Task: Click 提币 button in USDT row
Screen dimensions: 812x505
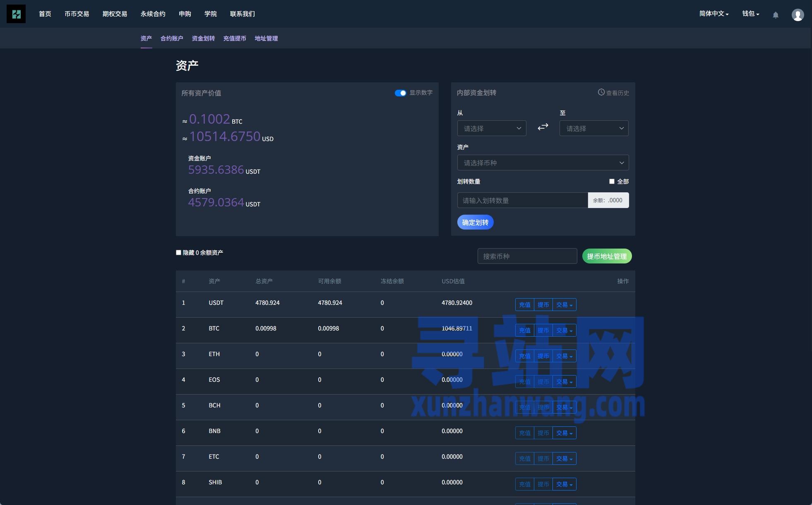Action: click(x=543, y=305)
